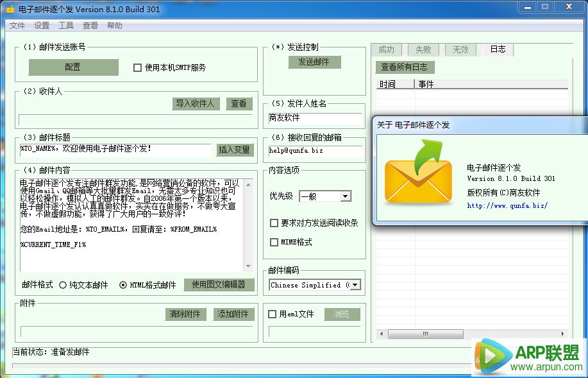The image size is (588, 378).
Task: Click the 配置 account button
Action: coord(74,67)
